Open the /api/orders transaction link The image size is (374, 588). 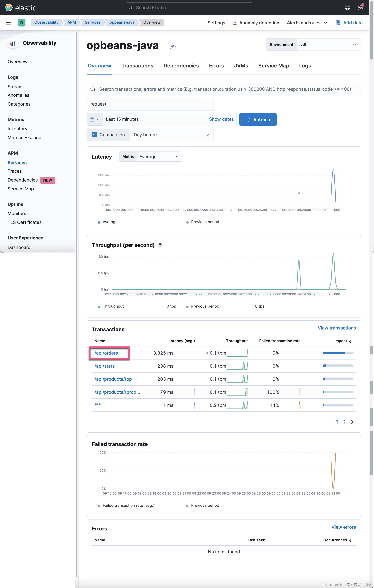pyautogui.click(x=106, y=353)
